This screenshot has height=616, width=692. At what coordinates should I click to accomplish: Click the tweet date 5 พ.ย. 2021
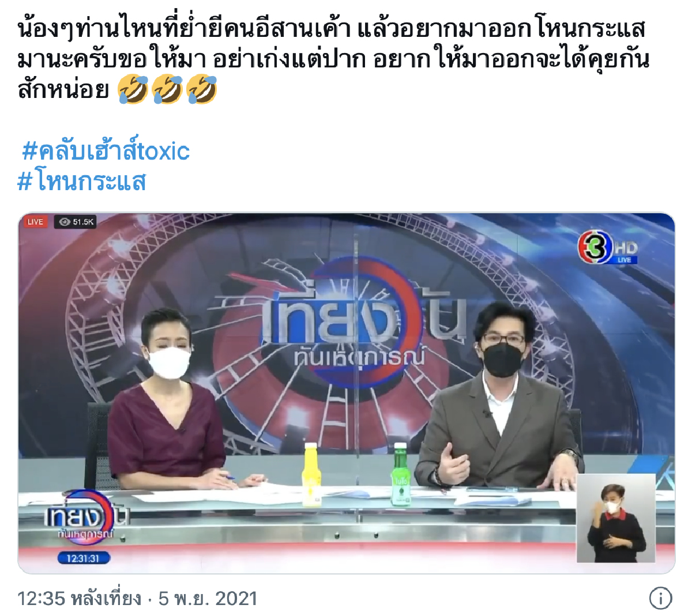[208, 599]
